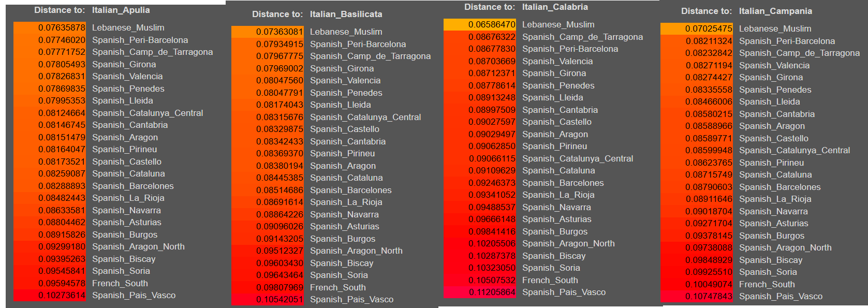Select Lebanese_Muslim in the Italian_Basilicata list
The height and width of the screenshot is (308, 868).
point(346,32)
